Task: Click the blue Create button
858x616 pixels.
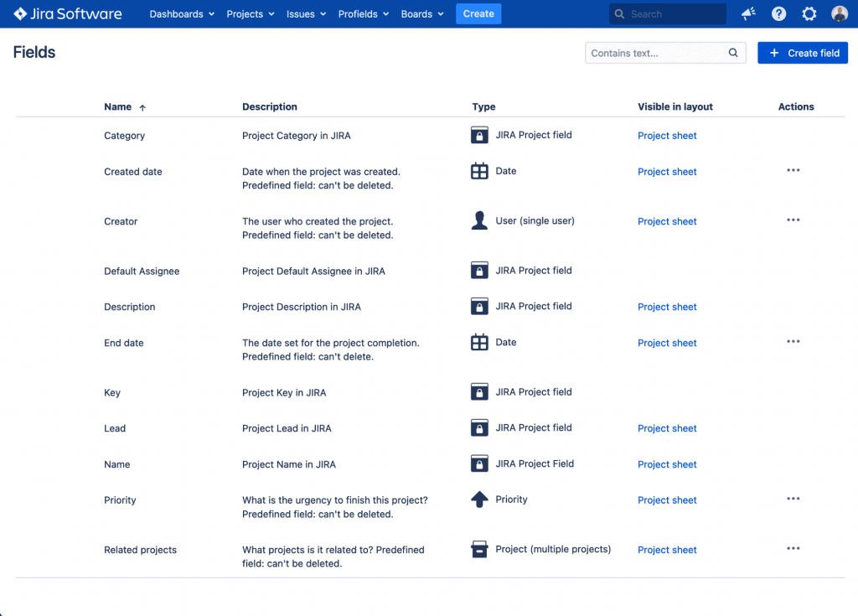Action: (478, 14)
